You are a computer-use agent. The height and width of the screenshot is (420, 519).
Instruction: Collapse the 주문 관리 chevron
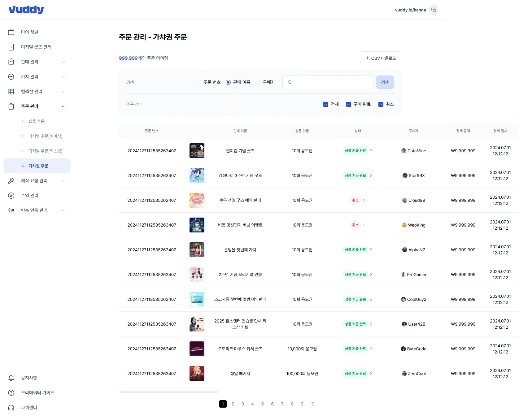pyautogui.click(x=63, y=106)
